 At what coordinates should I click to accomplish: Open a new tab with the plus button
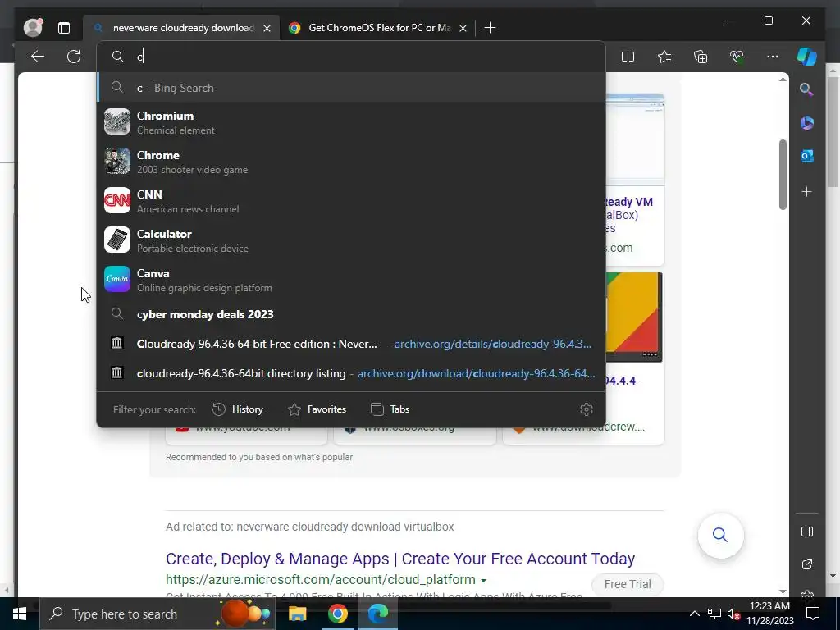(x=490, y=28)
